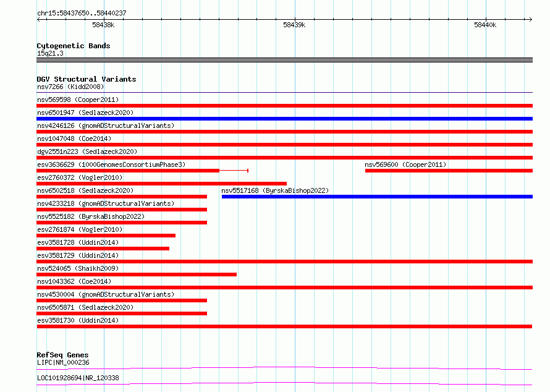This screenshot has width=550, height=392.
Task: Select the LIPC|NM_000236 gene label
Action: point(63,362)
